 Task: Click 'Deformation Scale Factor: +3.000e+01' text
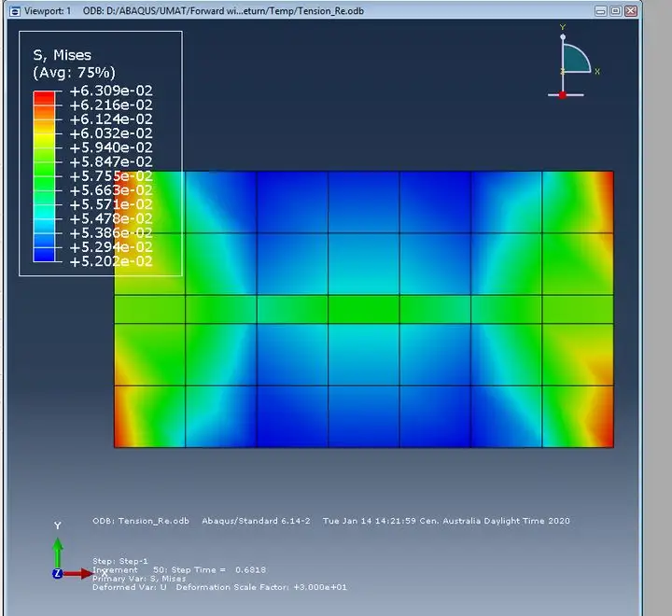pos(261,587)
